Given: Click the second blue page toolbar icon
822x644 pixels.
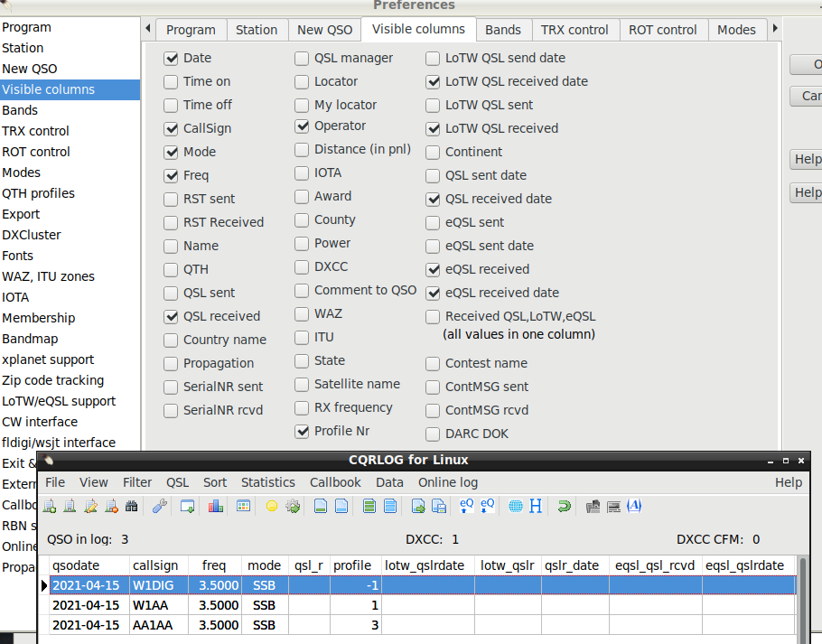Looking at the screenshot, I should (x=341, y=506).
